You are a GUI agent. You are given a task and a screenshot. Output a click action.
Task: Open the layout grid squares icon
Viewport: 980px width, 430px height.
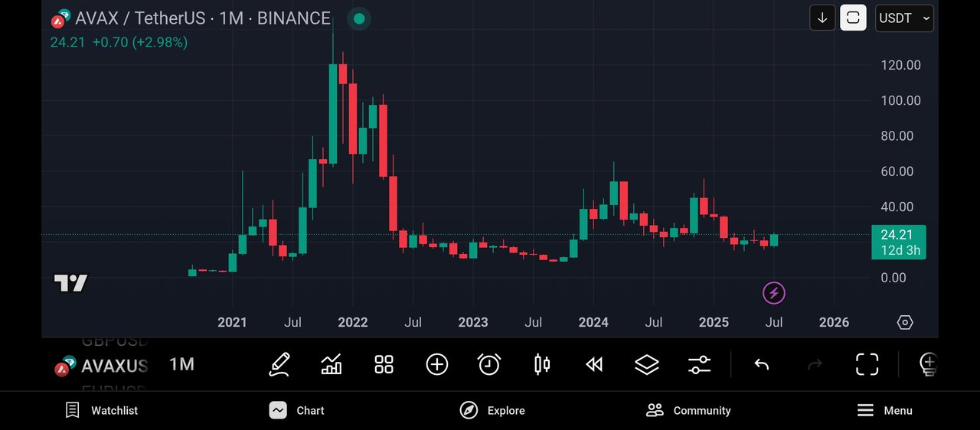click(x=384, y=364)
